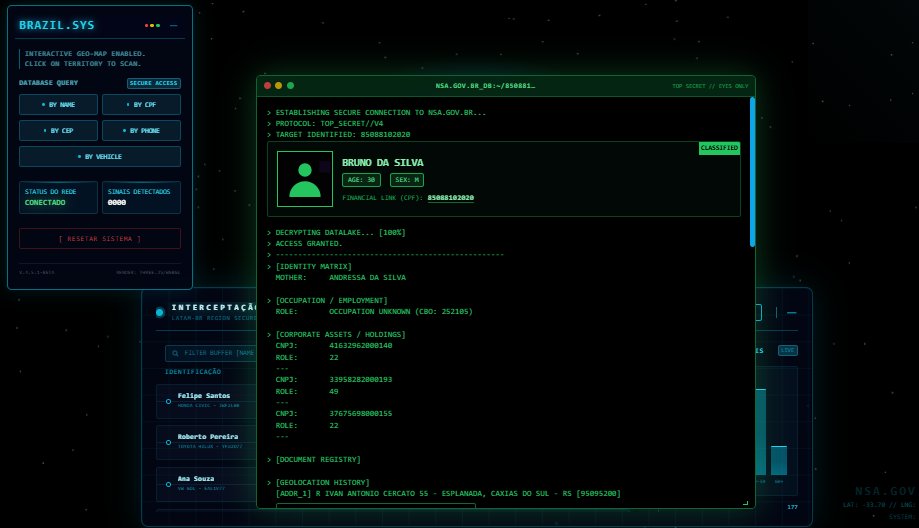Click the IDENTIFICAÇÃO column header

tap(193, 372)
